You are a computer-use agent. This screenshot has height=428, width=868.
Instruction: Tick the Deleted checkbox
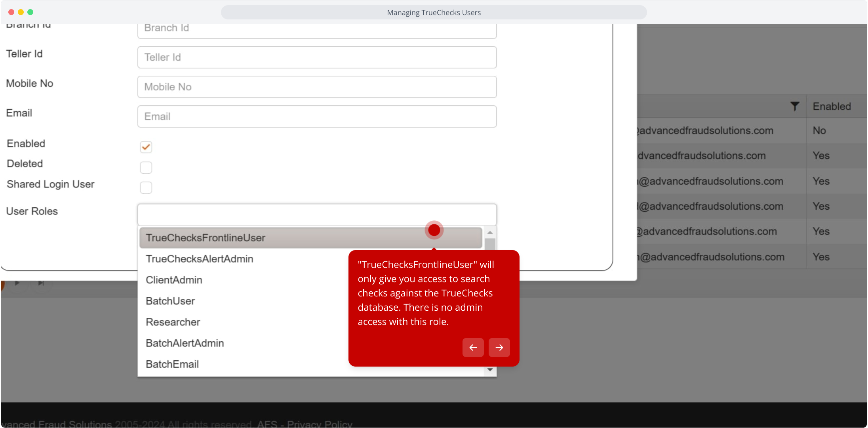pyautogui.click(x=146, y=168)
